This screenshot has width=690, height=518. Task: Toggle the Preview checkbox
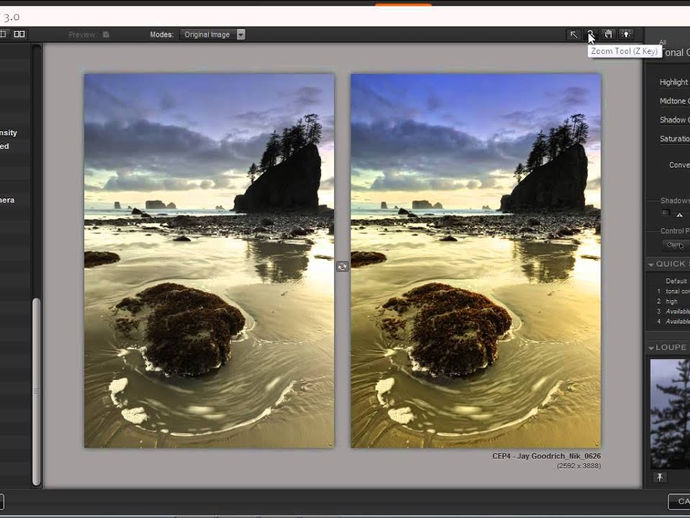click(106, 34)
